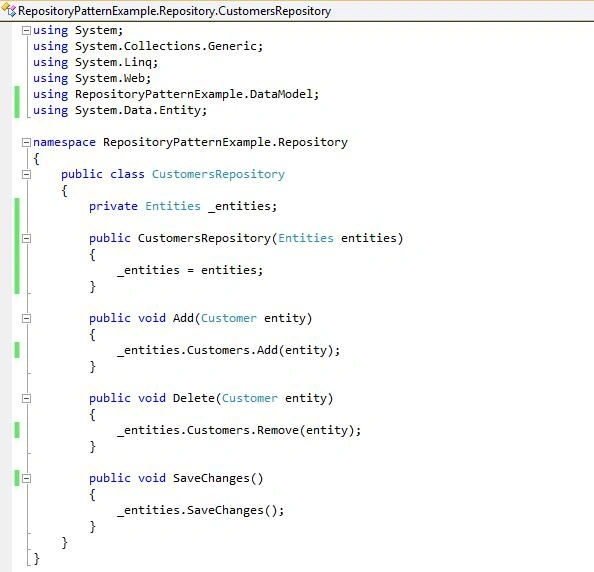Collapse the Add method block
The image size is (594, 572).
point(26,319)
